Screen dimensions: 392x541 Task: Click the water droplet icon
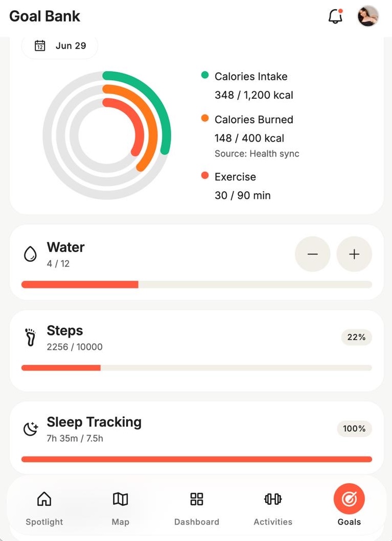click(x=30, y=254)
